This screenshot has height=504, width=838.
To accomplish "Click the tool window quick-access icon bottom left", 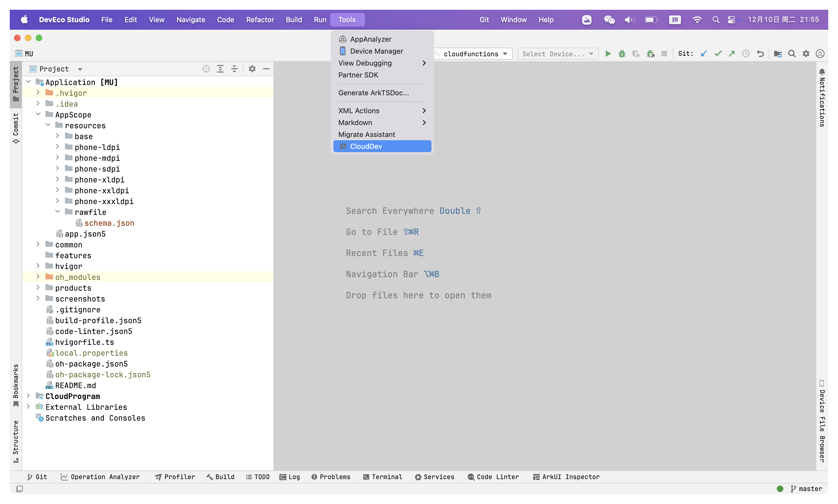I will pyautogui.click(x=19, y=489).
